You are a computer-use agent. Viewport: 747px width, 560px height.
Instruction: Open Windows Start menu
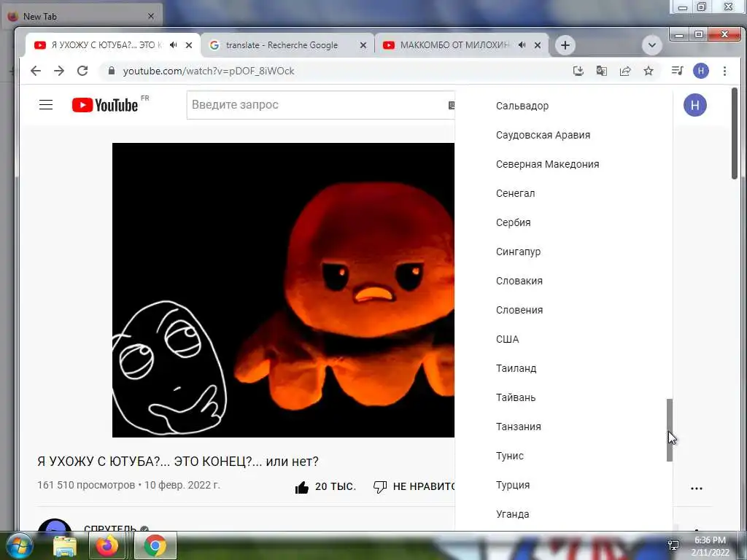tap(19, 545)
